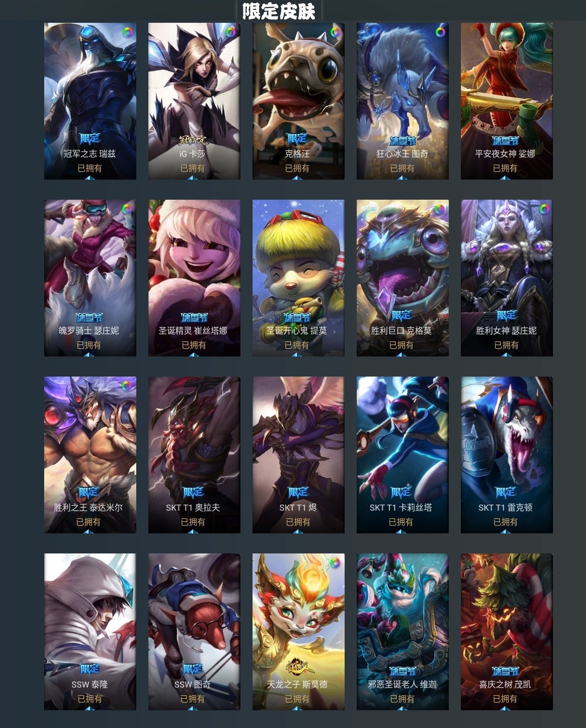Image resolution: width=586 pixels, height=728 pixels.
Task: Click chroma wheel icon on 冠军之志 瑞兹 card
Action: (127, 32)
